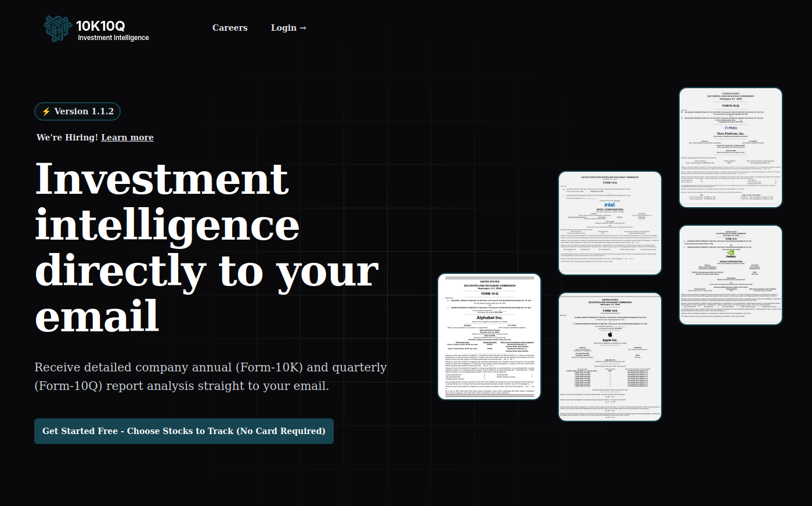Click the Version 1.1.2 badge

(x=78, y=111)
